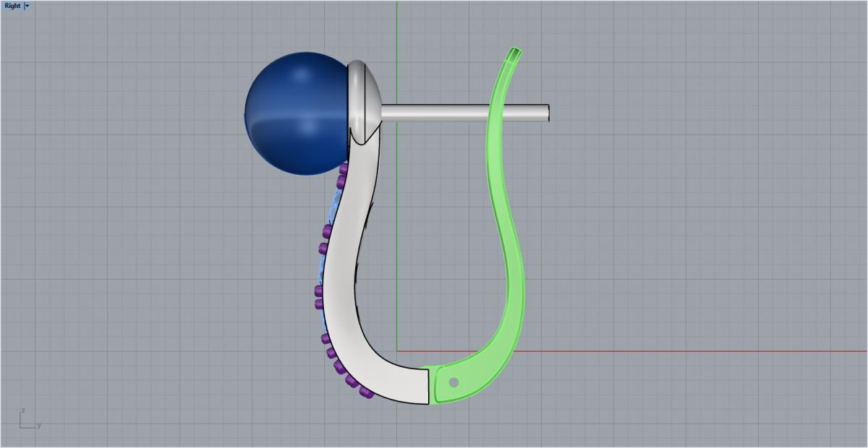Screen dimensions: 868x448
Task: Select the blue pearl sphere
Action: (x=293, y=113)
